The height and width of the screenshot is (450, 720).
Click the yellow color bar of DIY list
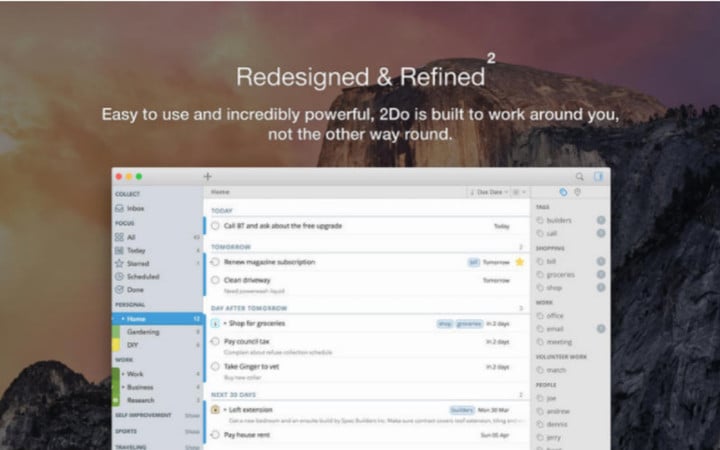116,345
